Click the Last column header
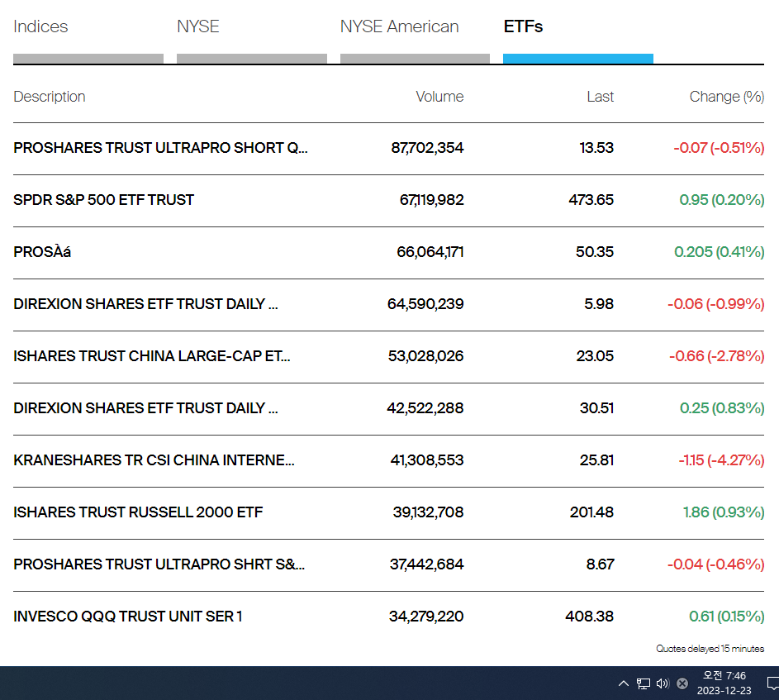 coord(600,97)
